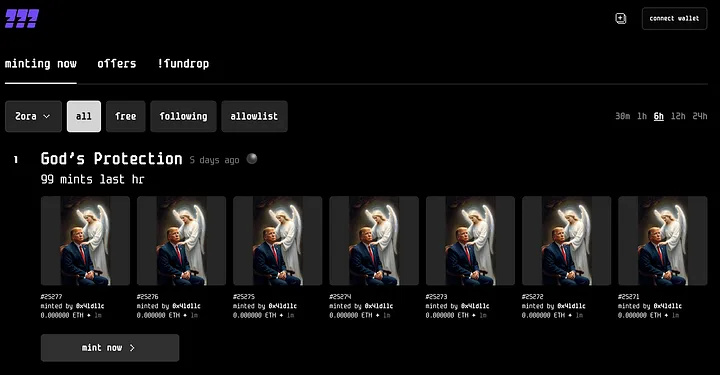Switch to the 'allowlist' filter
Viewport: 720px width, 375px height.
pos(254,117)
